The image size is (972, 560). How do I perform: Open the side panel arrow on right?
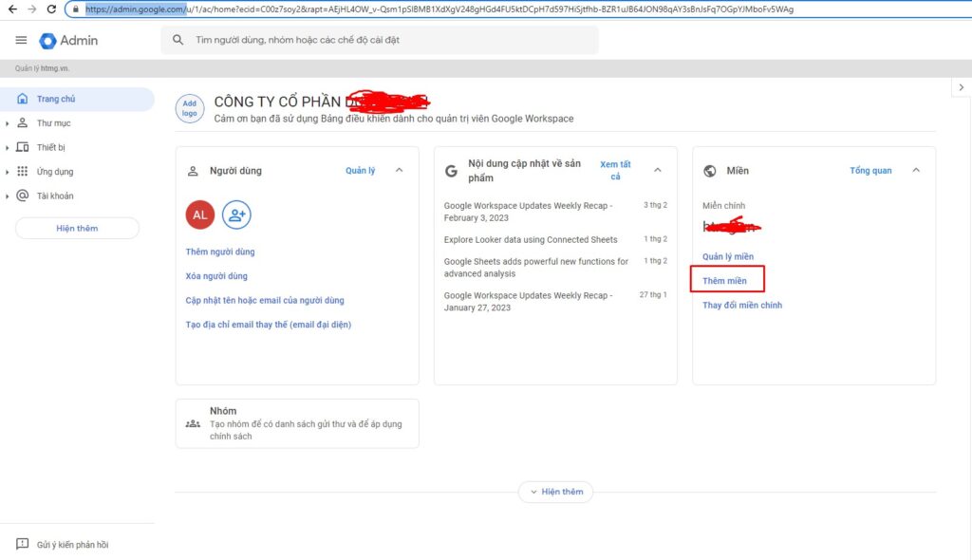click(x=961, y=87)
